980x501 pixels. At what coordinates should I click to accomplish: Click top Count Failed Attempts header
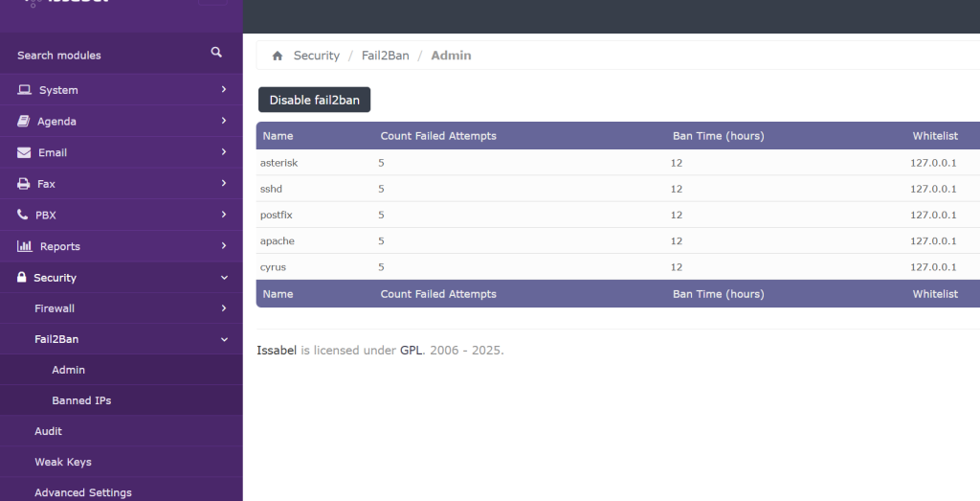(438, 136)
